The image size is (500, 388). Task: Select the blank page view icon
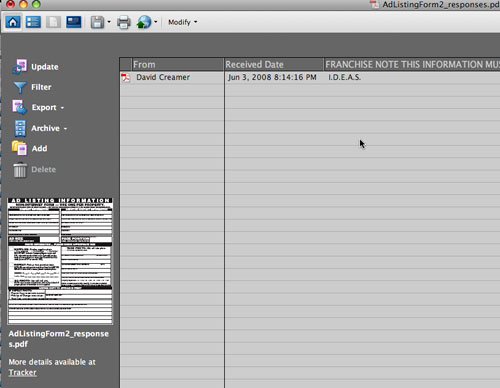(53, 22)
